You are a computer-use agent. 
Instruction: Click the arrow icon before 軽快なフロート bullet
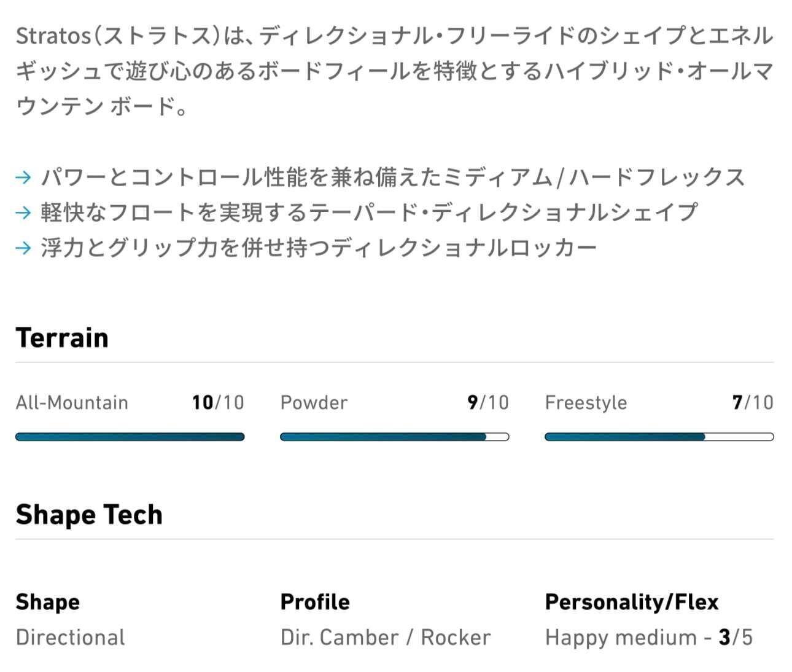click(x=23, y=213)
